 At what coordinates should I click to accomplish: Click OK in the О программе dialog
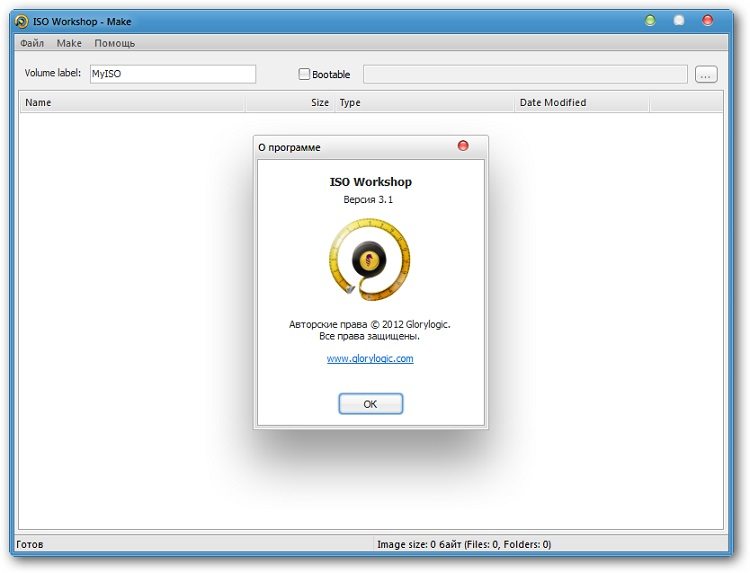tap(371, 404)
